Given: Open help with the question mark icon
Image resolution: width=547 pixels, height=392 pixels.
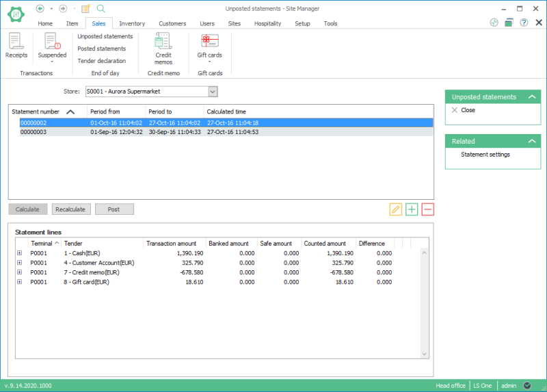Looking at the screenshot, I should click(x=524, y=23).
